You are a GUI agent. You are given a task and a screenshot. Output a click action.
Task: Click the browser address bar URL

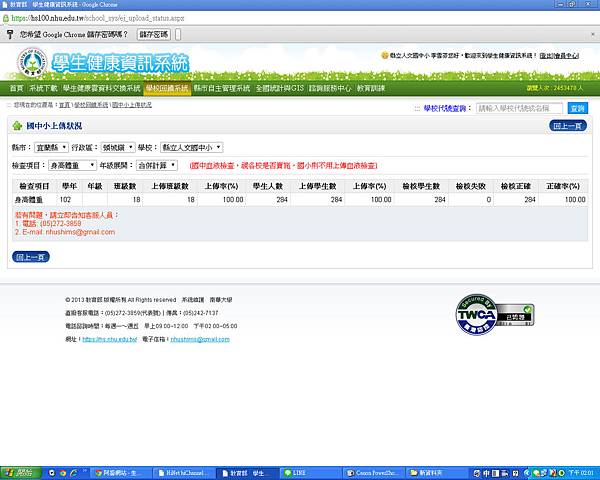[98, 18]
